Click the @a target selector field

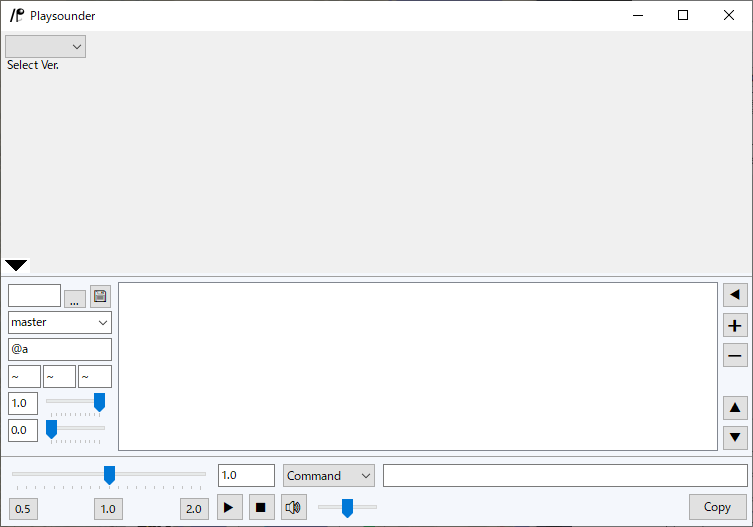point(60,349)
